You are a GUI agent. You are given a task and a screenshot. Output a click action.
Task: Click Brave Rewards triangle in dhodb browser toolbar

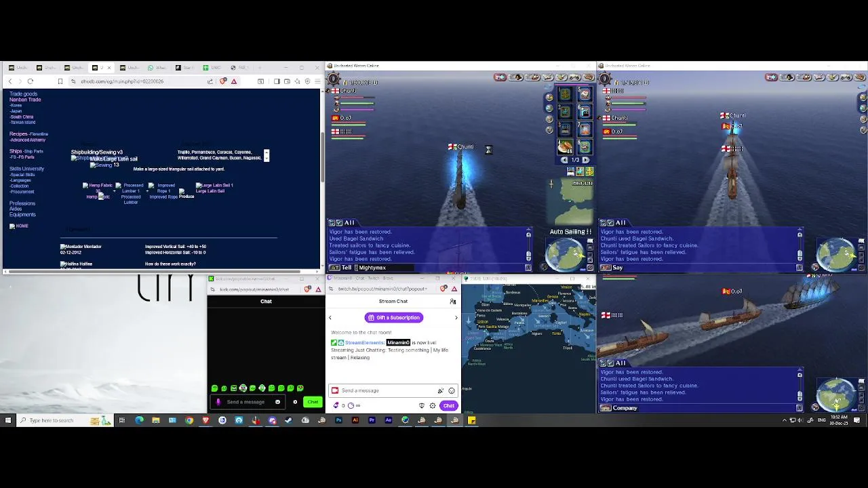234,81
